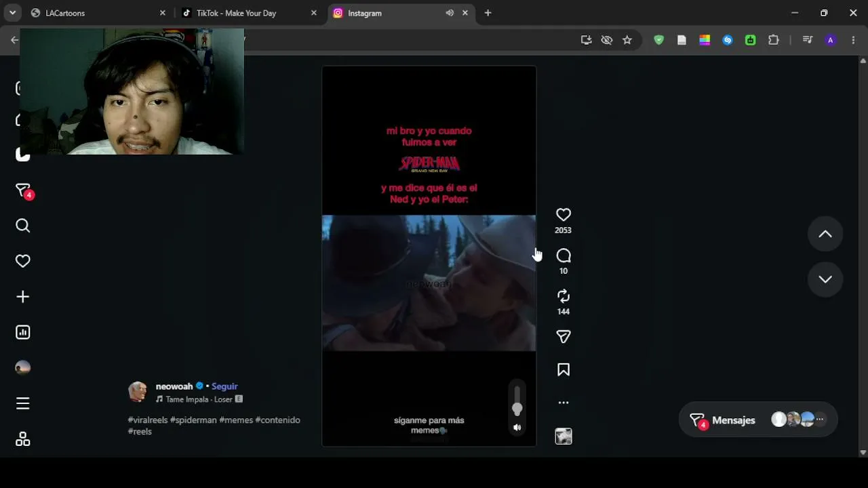Toggle the crossed-eye tracking protection icon

[607, 40]
